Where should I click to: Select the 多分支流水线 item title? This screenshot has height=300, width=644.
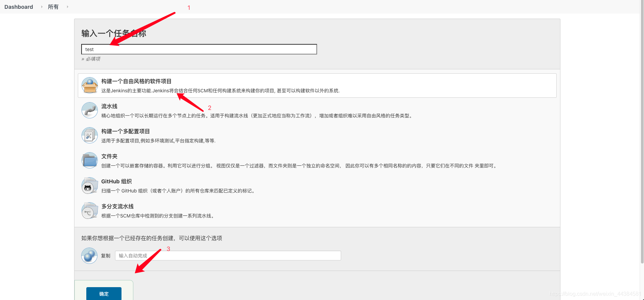click(x=117, y=206)
